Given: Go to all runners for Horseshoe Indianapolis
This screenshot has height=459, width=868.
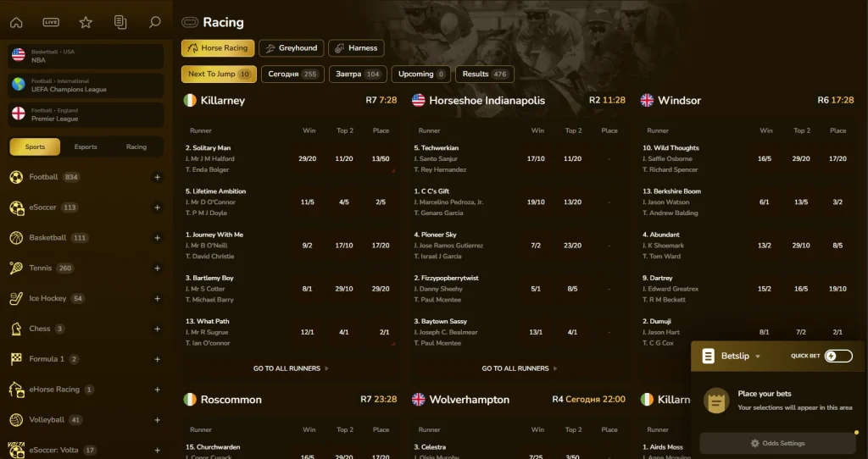Looking at the screenshot, I should 520,368.
